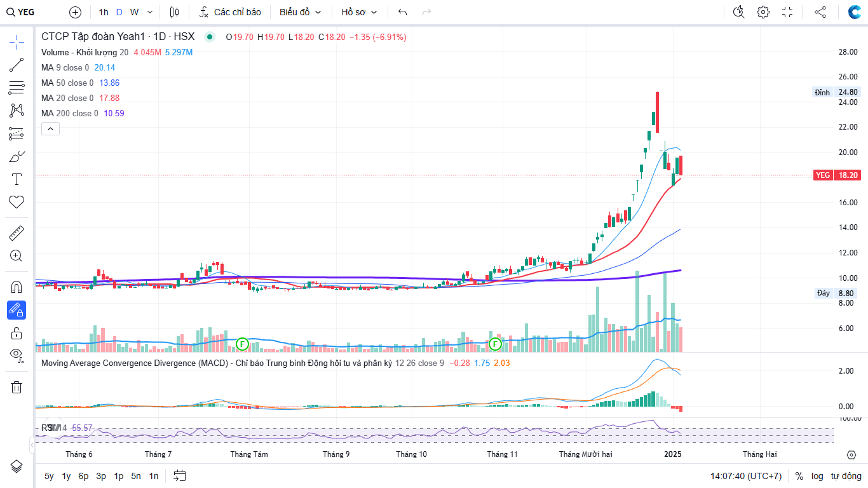Toggle stay in drawing mode
Image resolution: width=868 pixels, height=488 pixels.
pyautogui.click(x=17, y=310)
